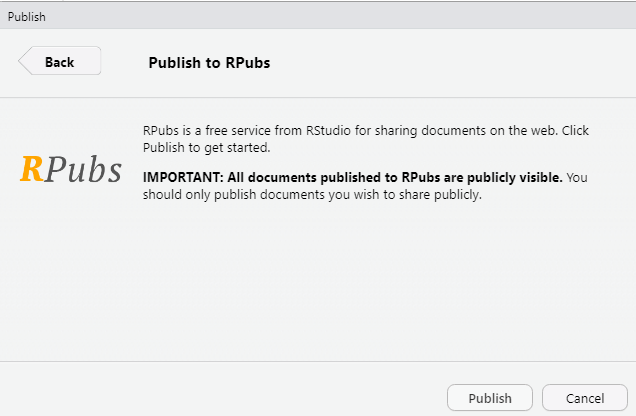
Task: Click 'should only publish documents' text line
Action: [230, 194]
